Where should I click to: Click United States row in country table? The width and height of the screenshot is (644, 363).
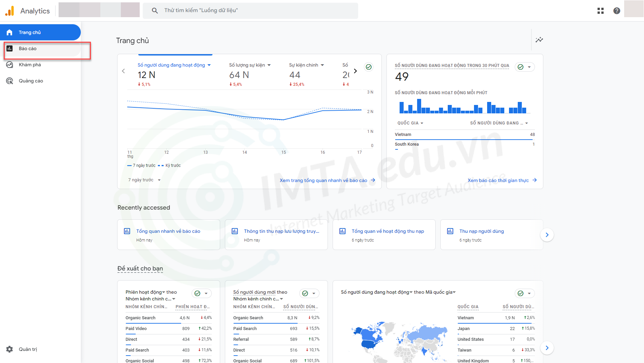496,339
